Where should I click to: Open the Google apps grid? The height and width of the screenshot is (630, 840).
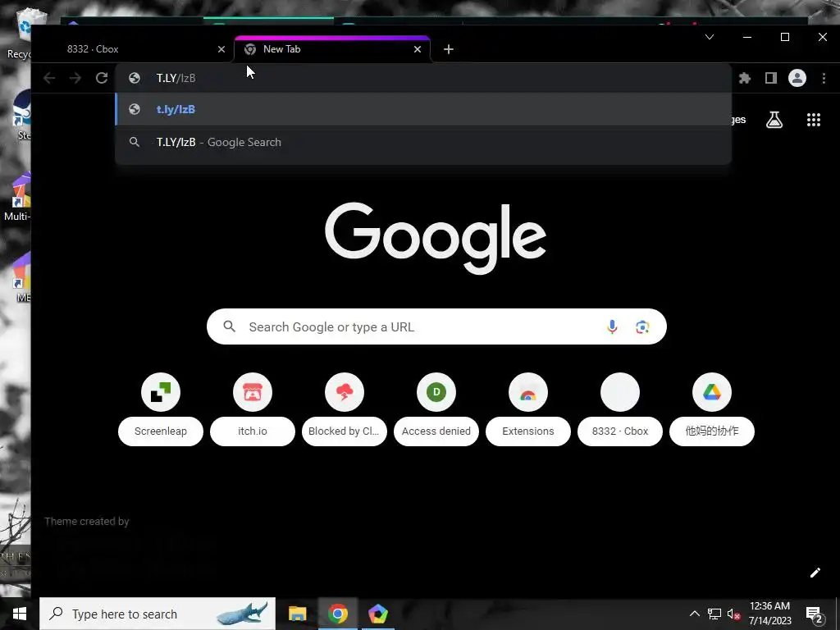(x=814, y=120)
